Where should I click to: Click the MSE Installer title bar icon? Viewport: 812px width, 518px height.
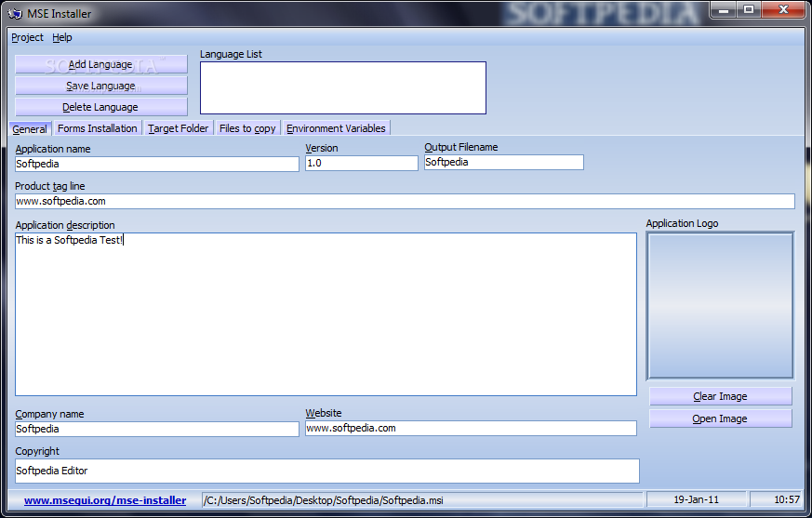15,13
